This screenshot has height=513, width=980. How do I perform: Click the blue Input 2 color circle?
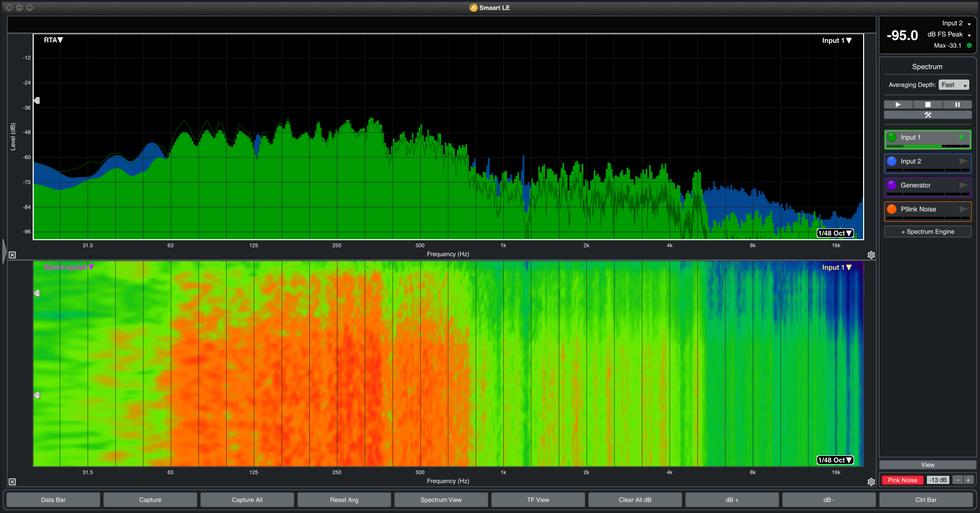[892, 161]
